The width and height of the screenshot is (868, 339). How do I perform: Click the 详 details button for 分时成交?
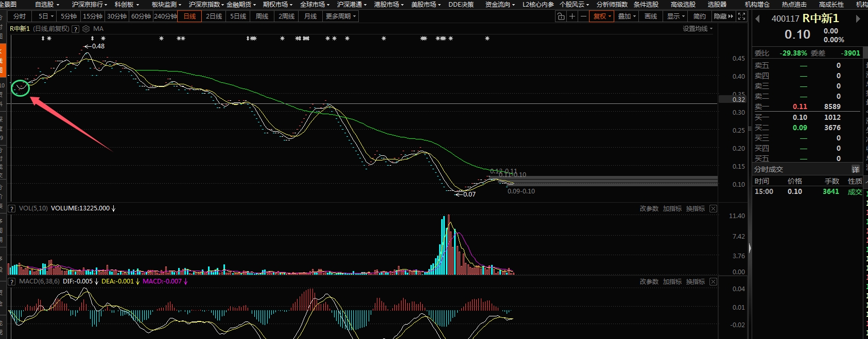pos(855,169)
